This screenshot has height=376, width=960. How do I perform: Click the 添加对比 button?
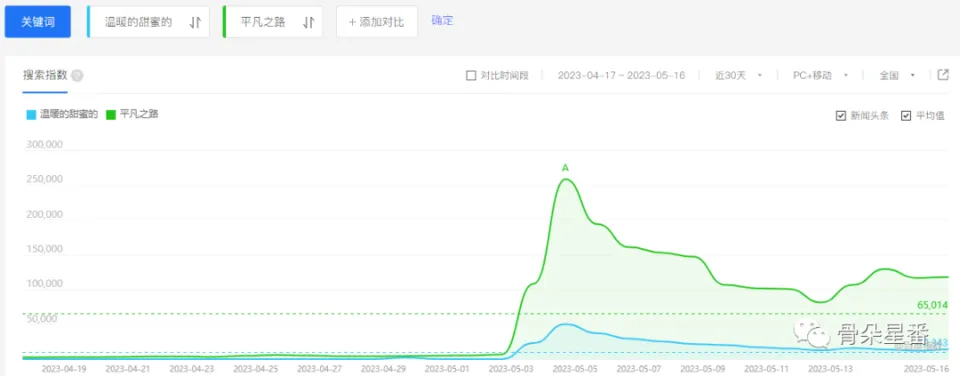click(x=377, y=22)
